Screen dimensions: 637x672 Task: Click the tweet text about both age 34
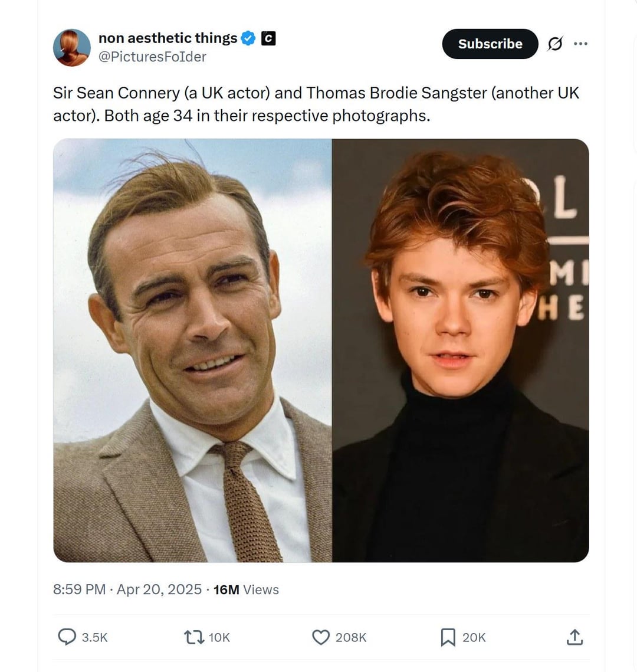[x=316, y=104]
